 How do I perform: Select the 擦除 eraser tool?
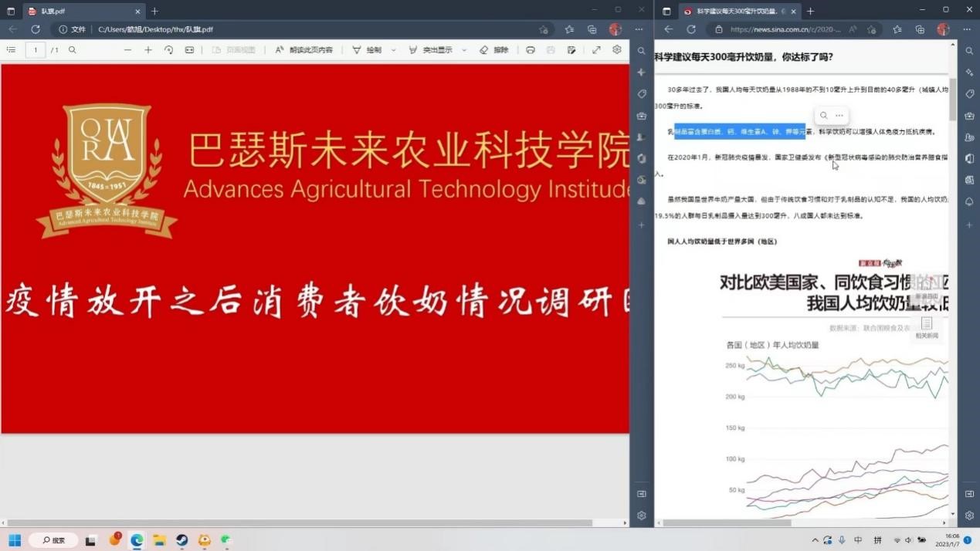point(494,50)
